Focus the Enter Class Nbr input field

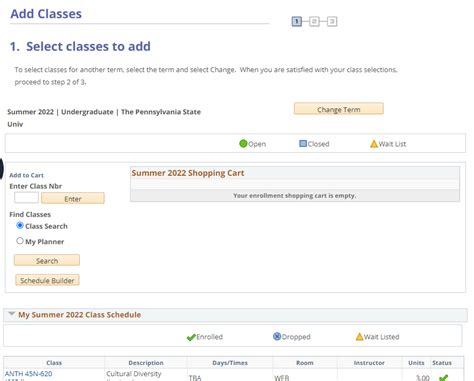tap(26, 198)
